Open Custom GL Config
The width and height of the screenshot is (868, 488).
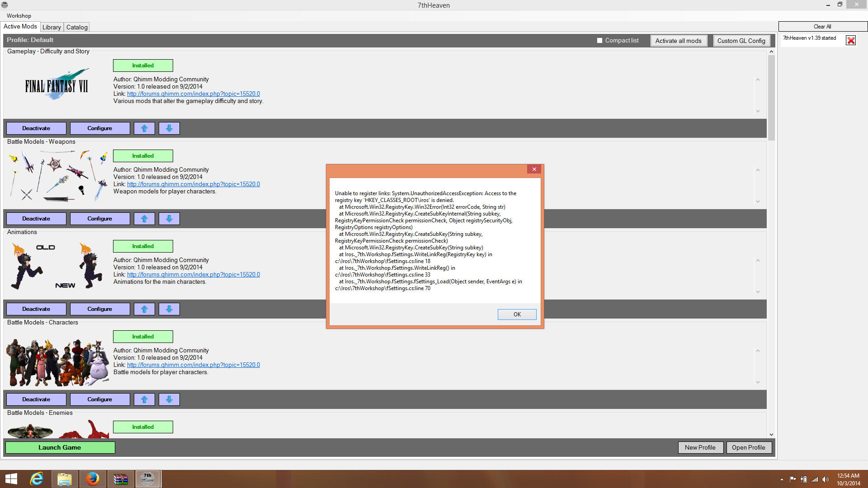pos(741,41)
